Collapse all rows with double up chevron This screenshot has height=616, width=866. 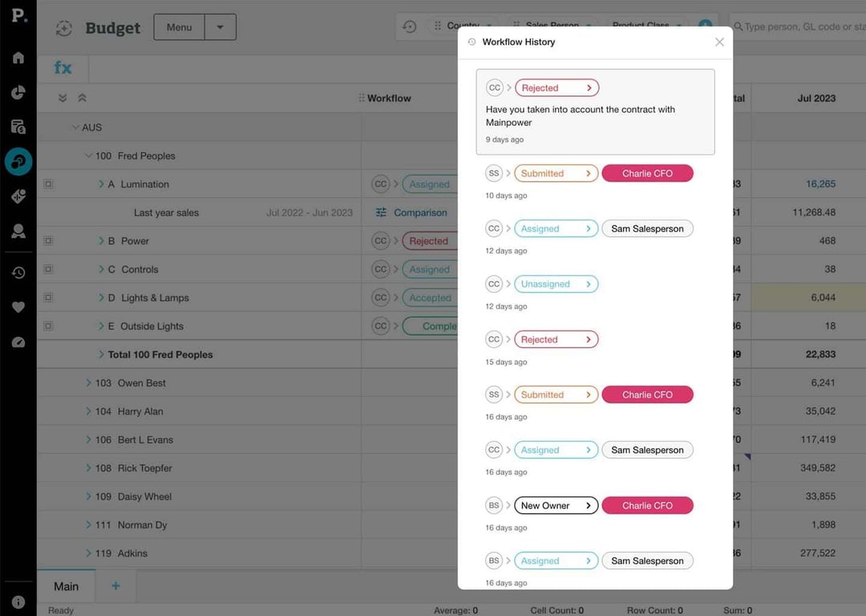pyautogui.click(x=83, y=98)
